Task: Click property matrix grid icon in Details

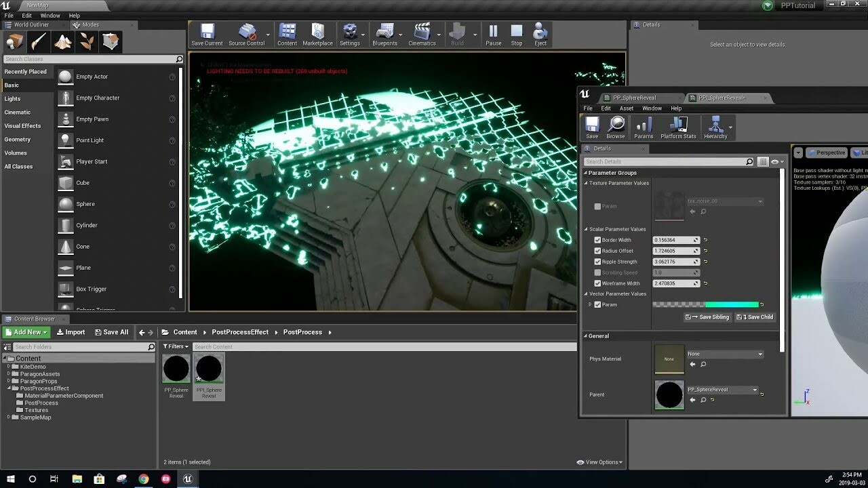Action: pyautogui.click(x=763, y=162)
